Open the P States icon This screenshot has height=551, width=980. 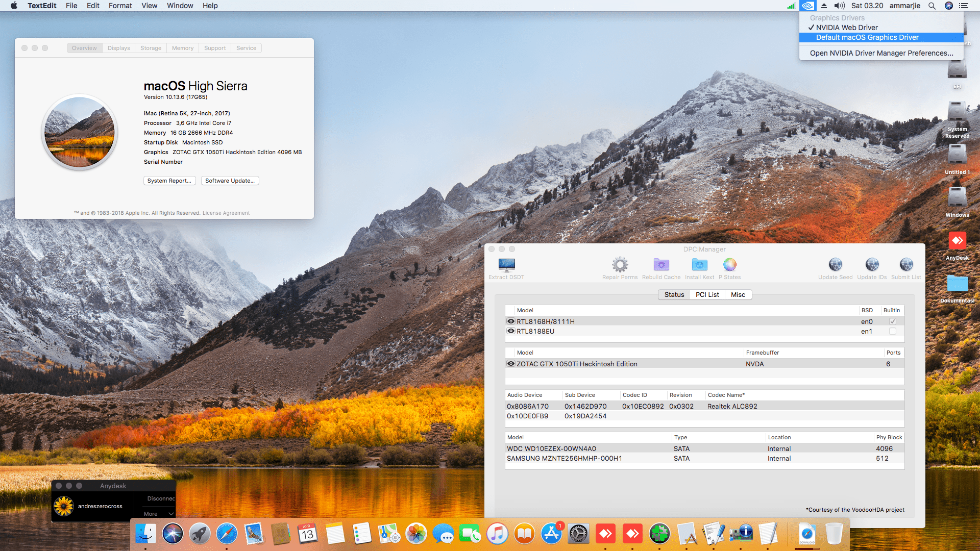pyautogui.click(x=729, y=265)
